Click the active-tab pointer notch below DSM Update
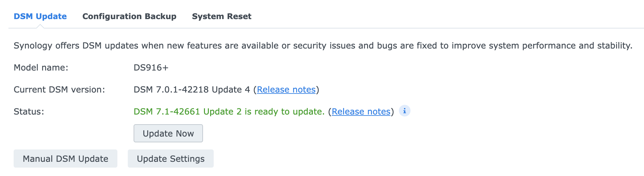The height and width of the screenshot is (176, 644). [x=40, y=27]
